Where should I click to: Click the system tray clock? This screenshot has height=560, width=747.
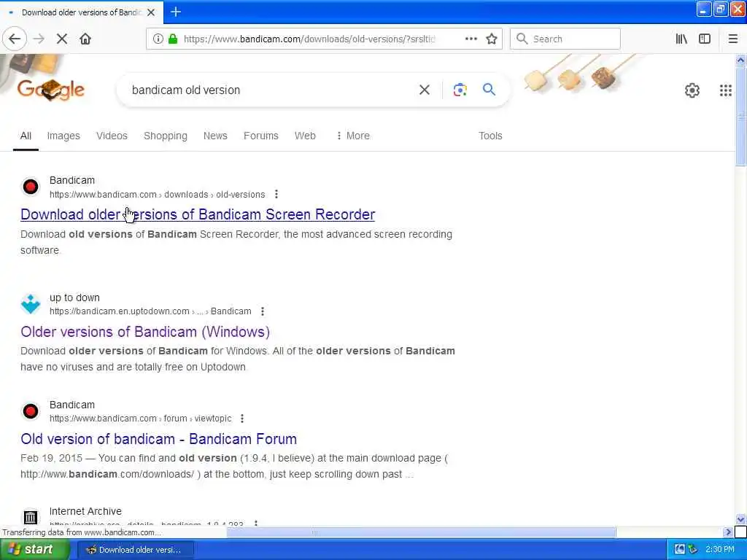(720, 550)
